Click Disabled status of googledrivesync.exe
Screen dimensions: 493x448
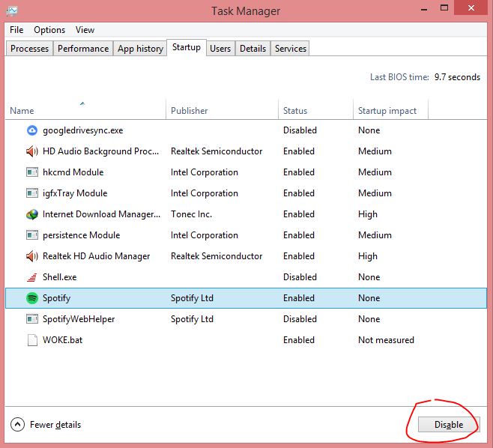(x=300, y=130)
